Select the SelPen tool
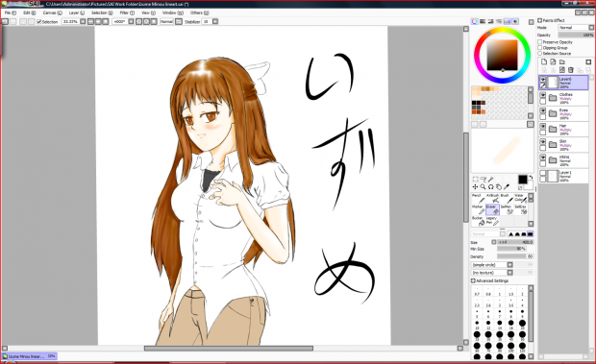This screenshot has width=596, height=364. coord(507,209)
